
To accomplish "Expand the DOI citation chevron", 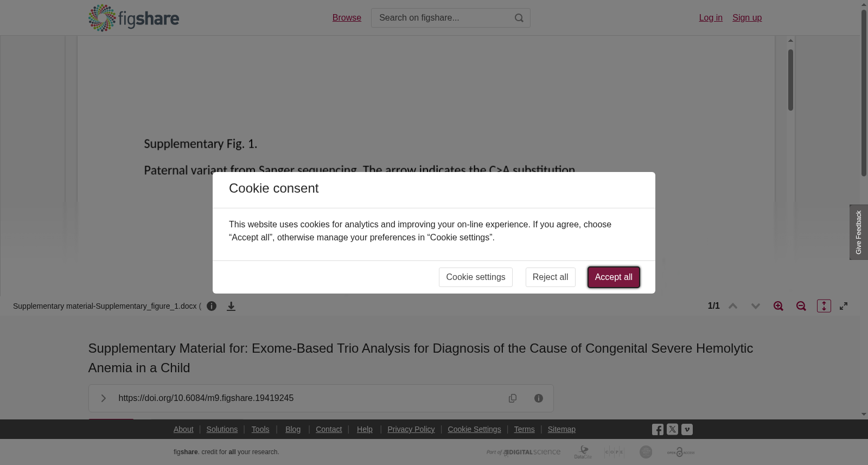I will point(103,398).
